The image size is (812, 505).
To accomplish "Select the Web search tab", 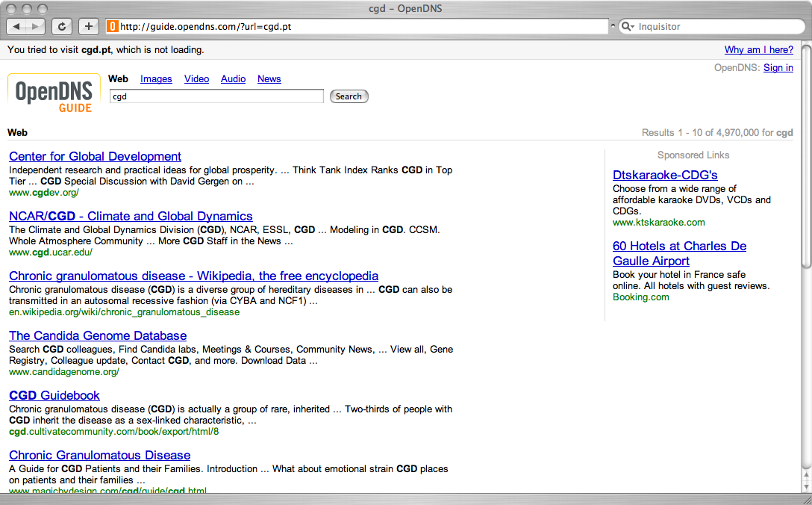I will pyautogui.click(x=118, y=78).
